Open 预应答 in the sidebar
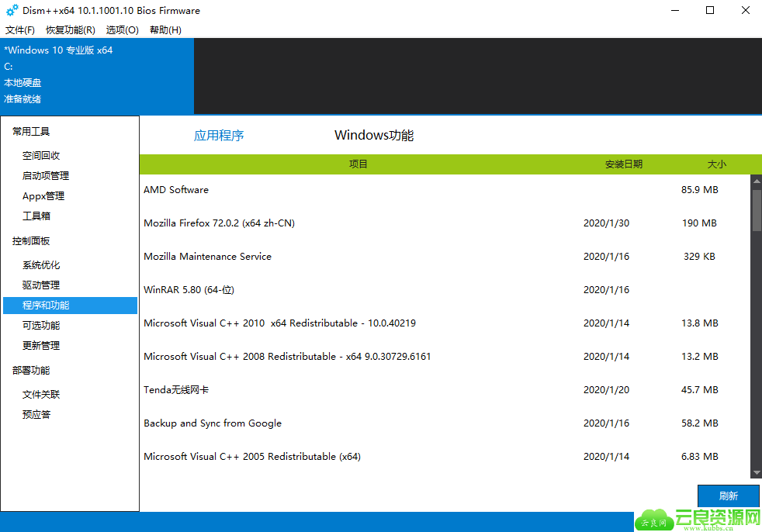Screen dimensions: 762x532 [x=36, y=414]
